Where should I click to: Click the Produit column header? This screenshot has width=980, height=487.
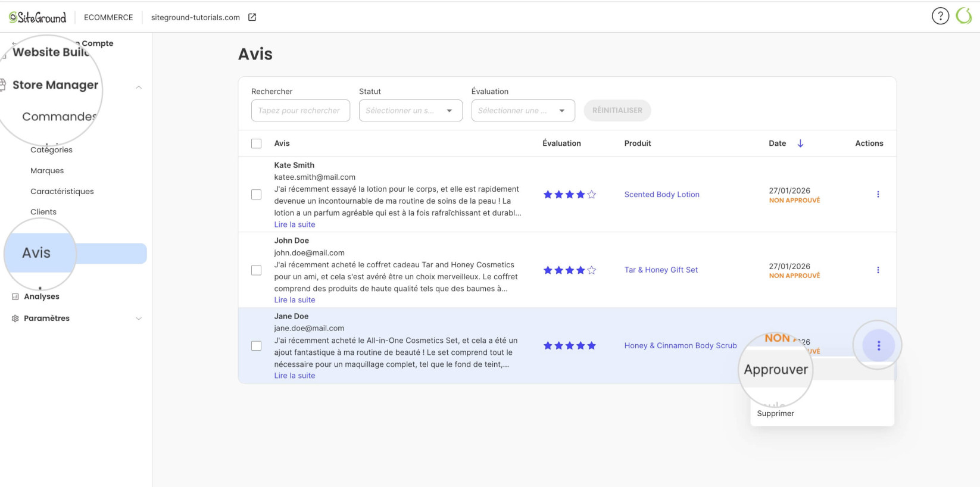click(638, 143)
